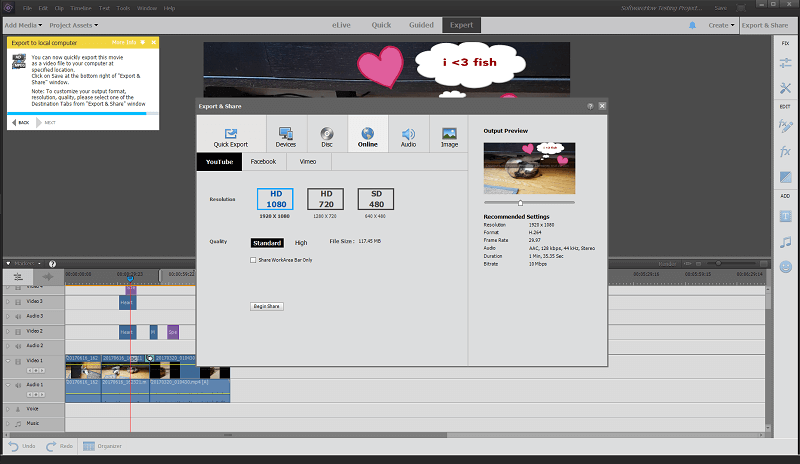Collapse the Audio 1 track
This screenshot has width=800, height=464.
point(8,385)
